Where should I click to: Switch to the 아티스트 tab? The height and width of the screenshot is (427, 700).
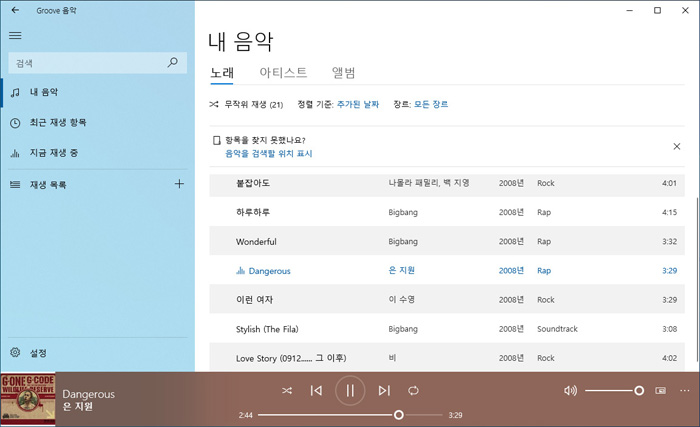pyautogui.click(x=283, y=73)
